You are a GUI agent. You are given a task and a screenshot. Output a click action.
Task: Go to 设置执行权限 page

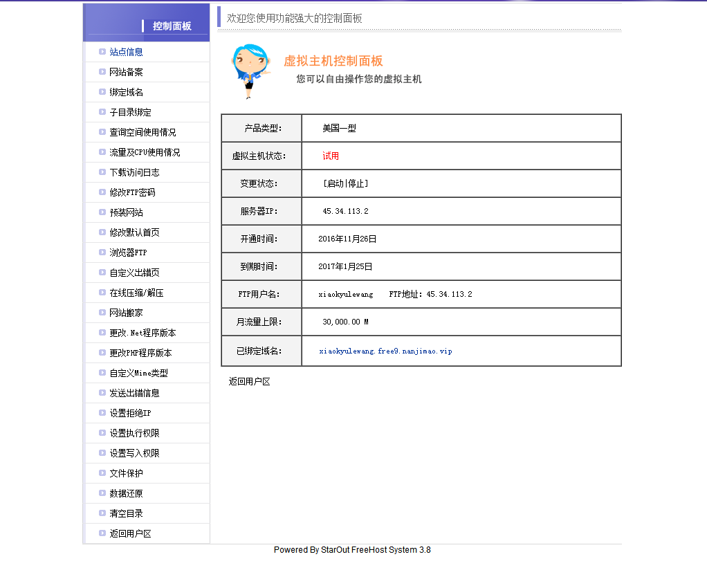coord(134,433)
